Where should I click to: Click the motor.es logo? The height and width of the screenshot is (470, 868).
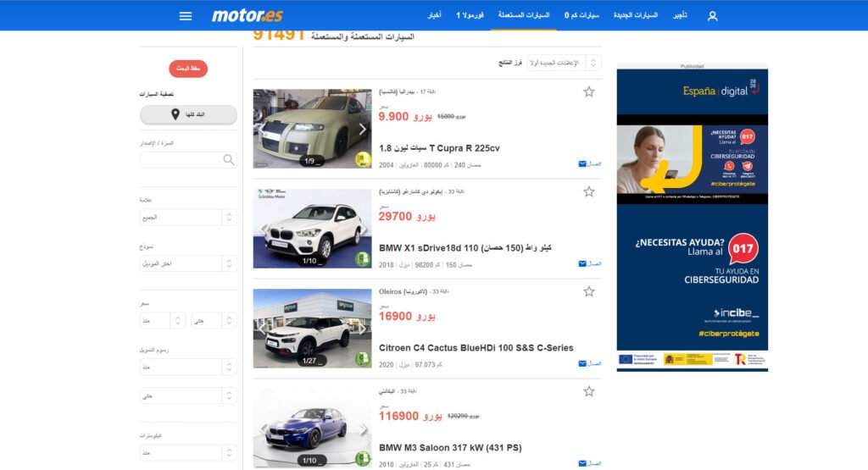tap(248, 16)
